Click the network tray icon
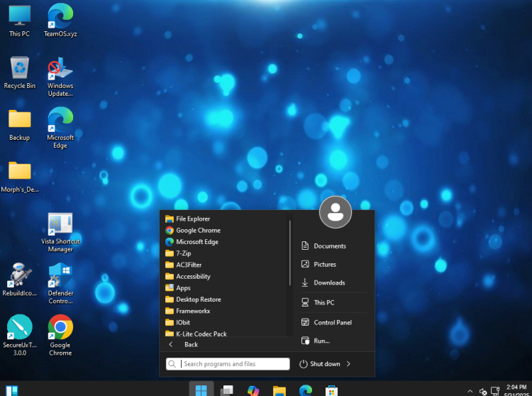532x396 pixels. tap(495, 391)
